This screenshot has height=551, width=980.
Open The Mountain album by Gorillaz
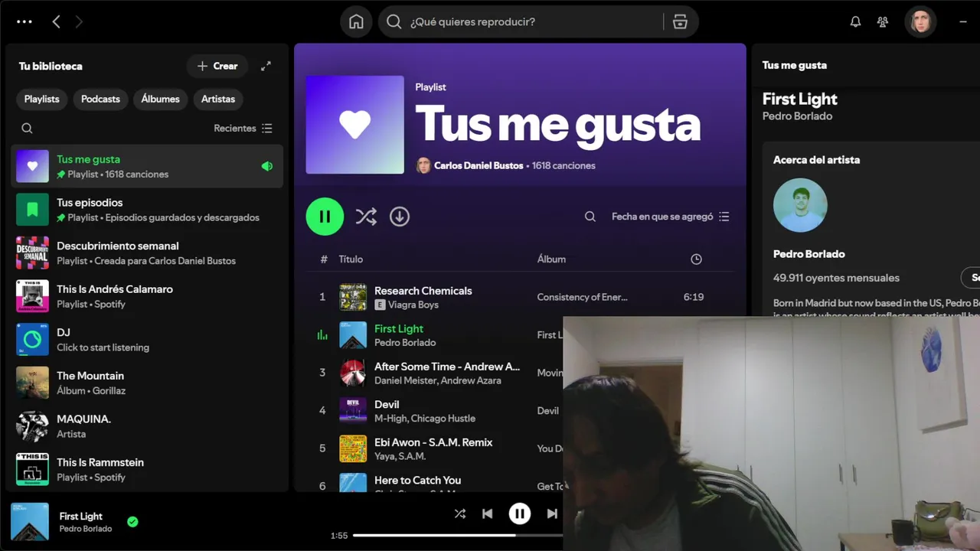[147, 383]
